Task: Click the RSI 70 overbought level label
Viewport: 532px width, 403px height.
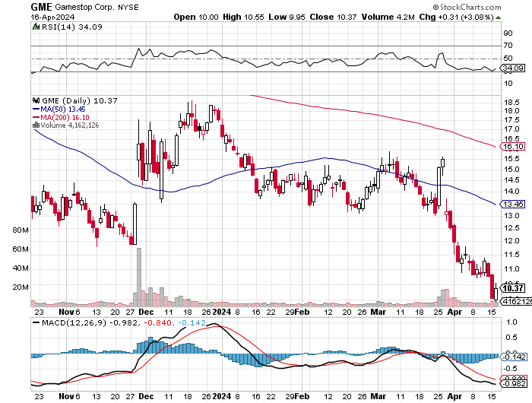Action: (508, 46)
